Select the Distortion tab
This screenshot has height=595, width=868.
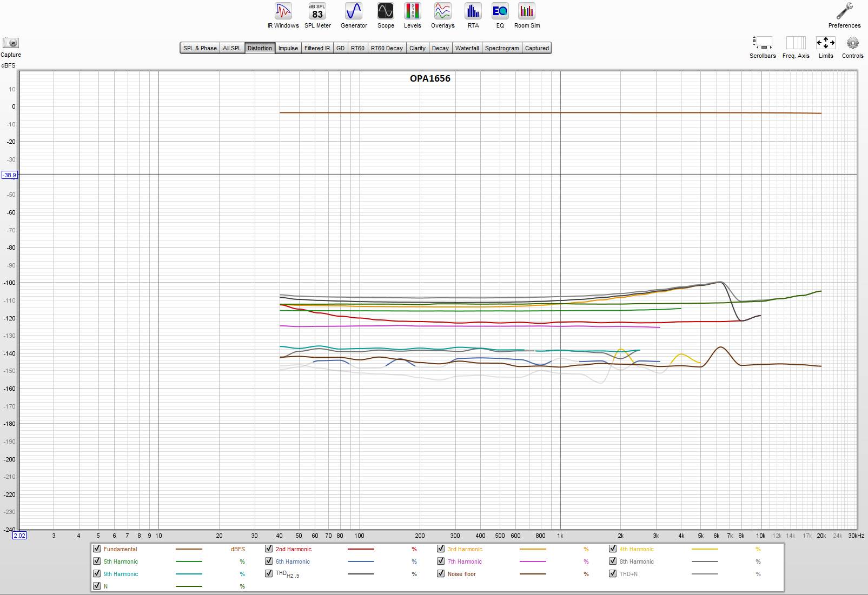(x=260, y=48)
